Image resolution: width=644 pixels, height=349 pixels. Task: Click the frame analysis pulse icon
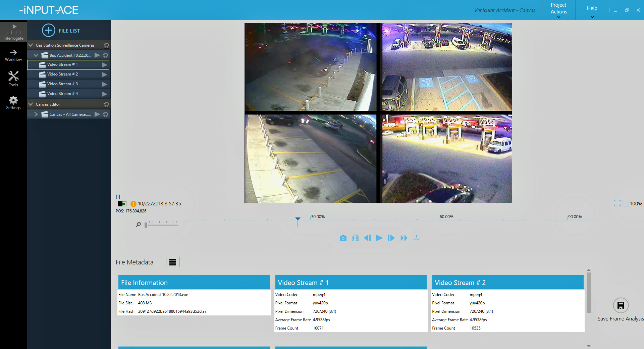(416, 238)
